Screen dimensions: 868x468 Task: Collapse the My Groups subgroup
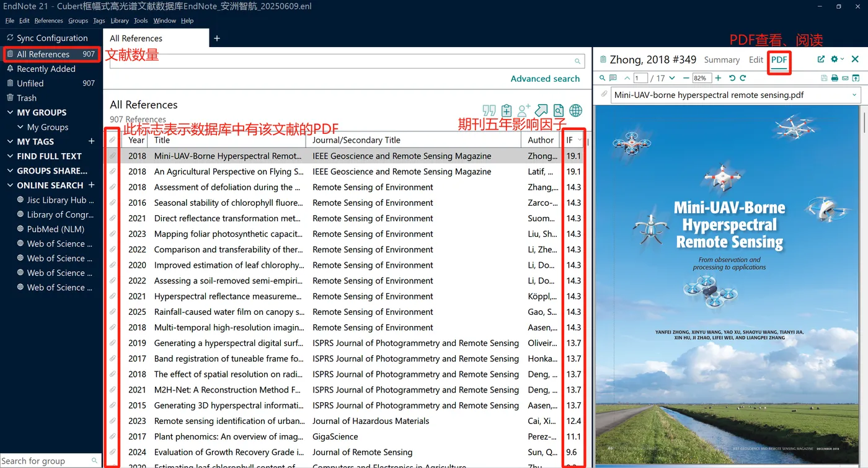(20, 127)
